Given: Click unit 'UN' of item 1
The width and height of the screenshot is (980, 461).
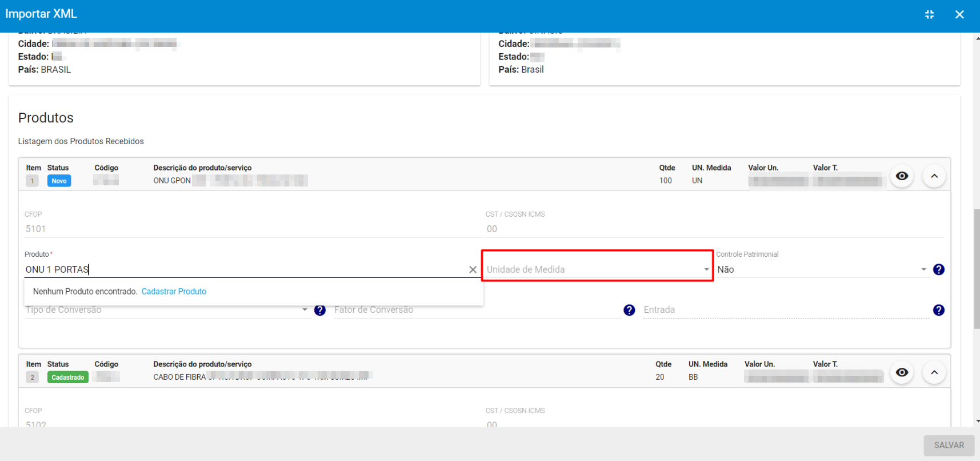Looking at the screenshot, I should coord(697,181).
